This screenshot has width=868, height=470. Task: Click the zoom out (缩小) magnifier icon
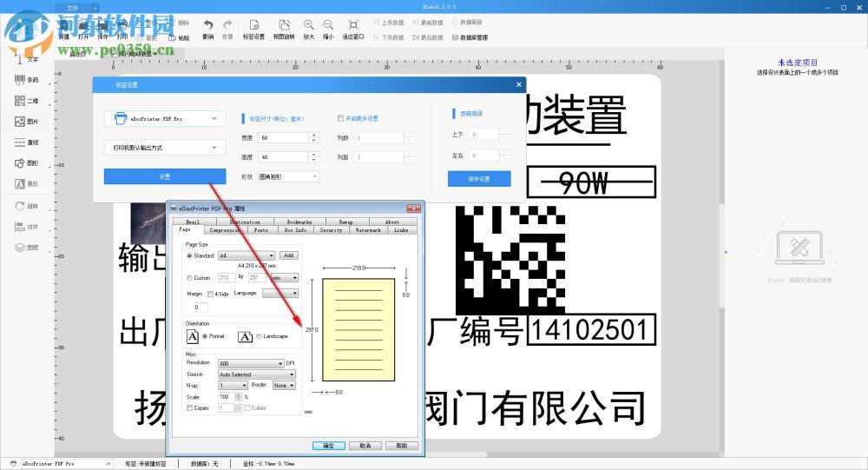(x=328, y=25)
